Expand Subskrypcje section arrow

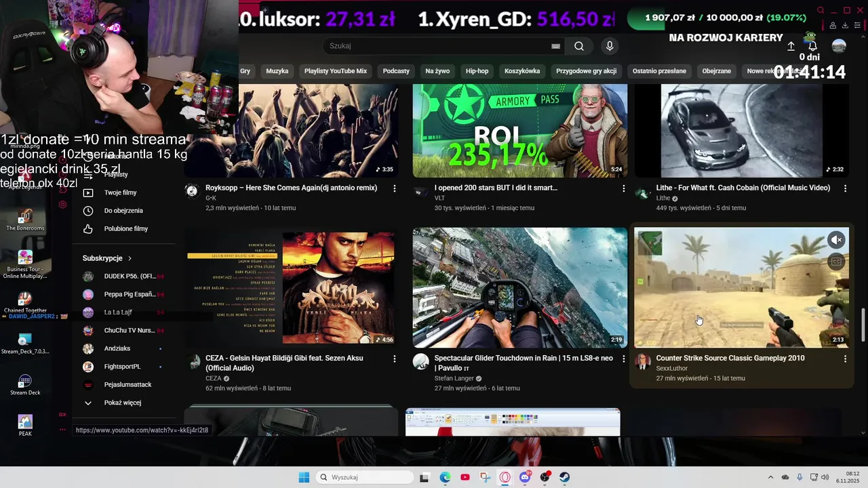[130, 258]
